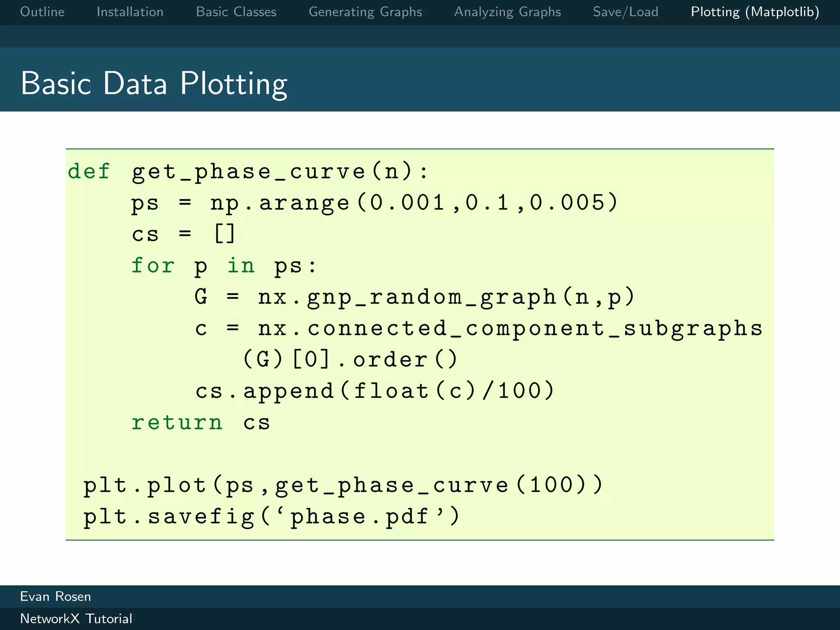840x630 pixels.
Task: Navigate to Analyzing Graphs section
Action: point(507,12)
